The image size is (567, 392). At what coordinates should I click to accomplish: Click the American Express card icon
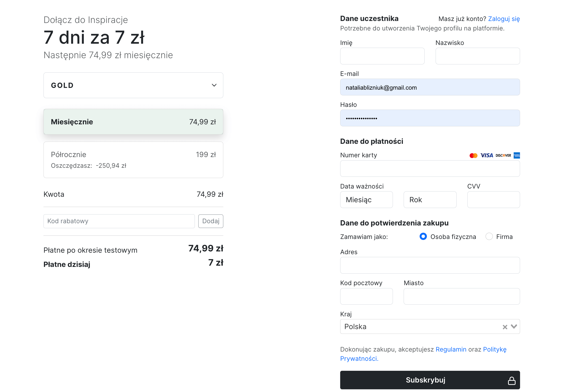(517, 155)
